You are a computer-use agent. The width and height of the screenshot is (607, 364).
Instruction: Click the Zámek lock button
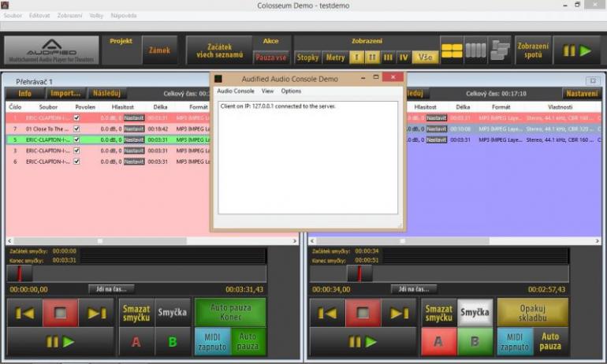point(159,50)
